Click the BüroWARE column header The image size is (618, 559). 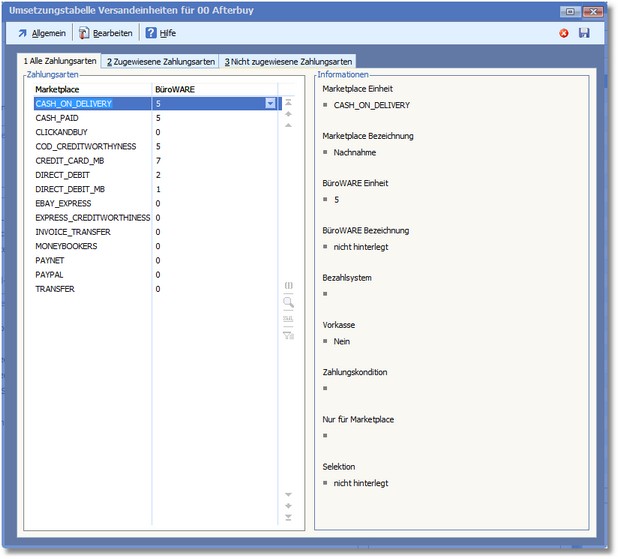tap(174, 89)
